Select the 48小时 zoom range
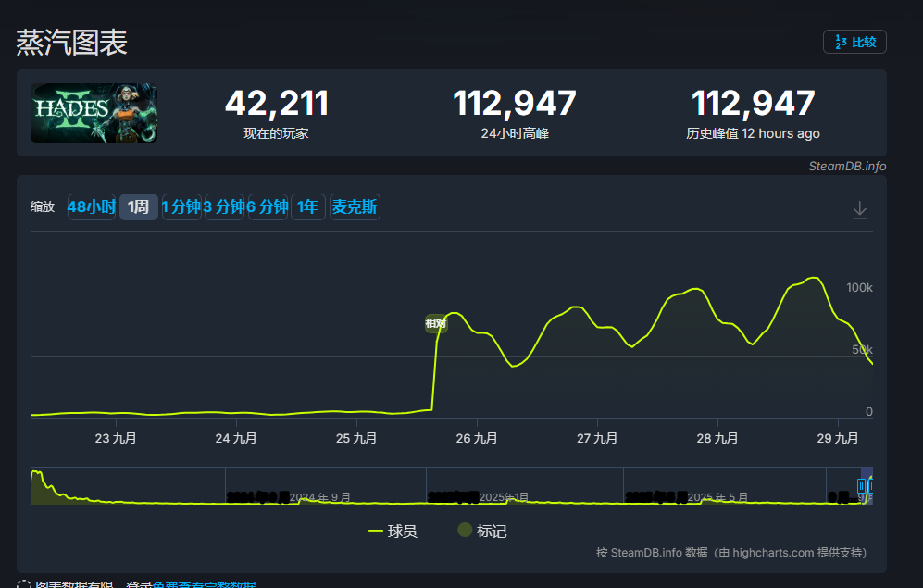Image resolution: width=923 pixels, height=588 pixels. (x=91, y=207)
